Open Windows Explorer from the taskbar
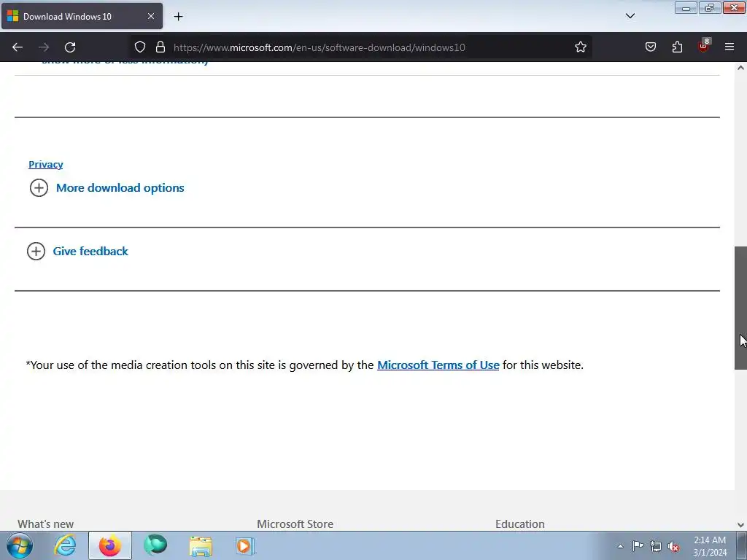747x560 pixels. (201, 545)
